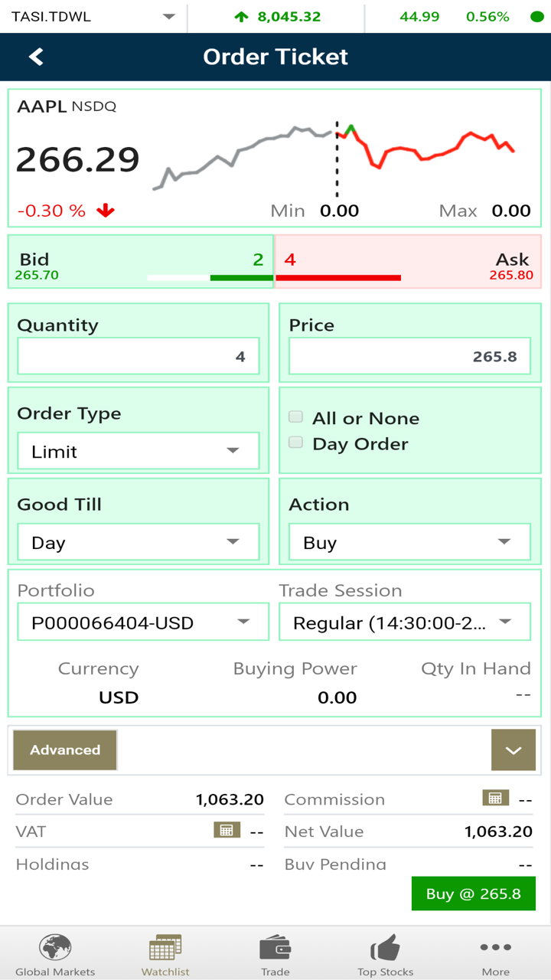551x980 pixels.
Task: Expand the Advanced section chevron
Action: [x=514, y=750]
